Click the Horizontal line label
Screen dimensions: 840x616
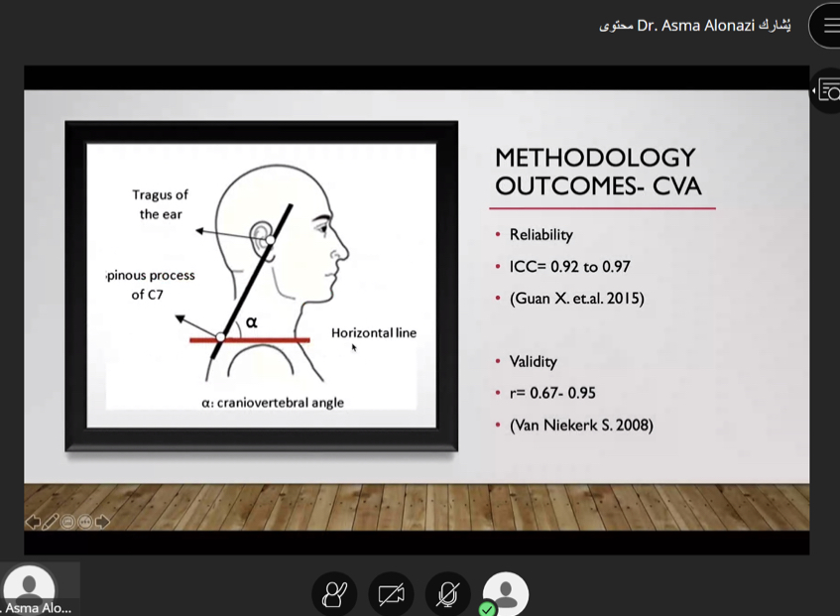point(374,332)
